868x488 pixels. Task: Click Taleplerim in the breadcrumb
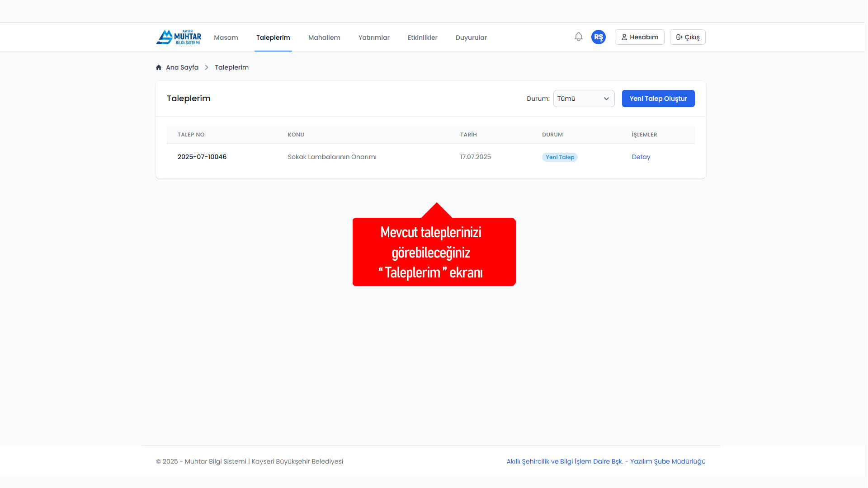[231, 67]
